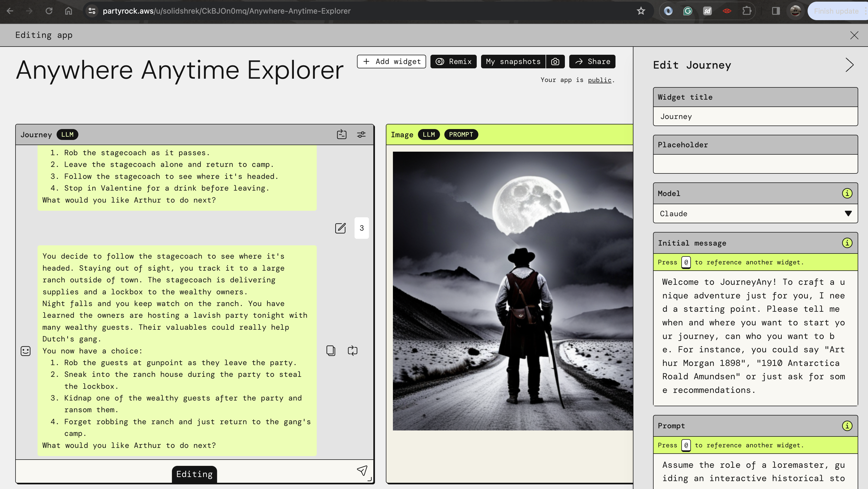Send the chat message with paper plane icon
This screenshot has height=489, width=868.
coord(362,471)
